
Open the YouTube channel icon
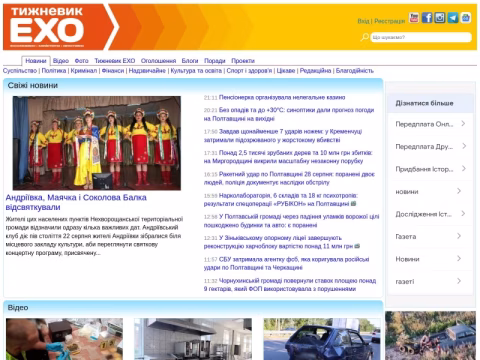pyautogui.click(x=414, y=18)
